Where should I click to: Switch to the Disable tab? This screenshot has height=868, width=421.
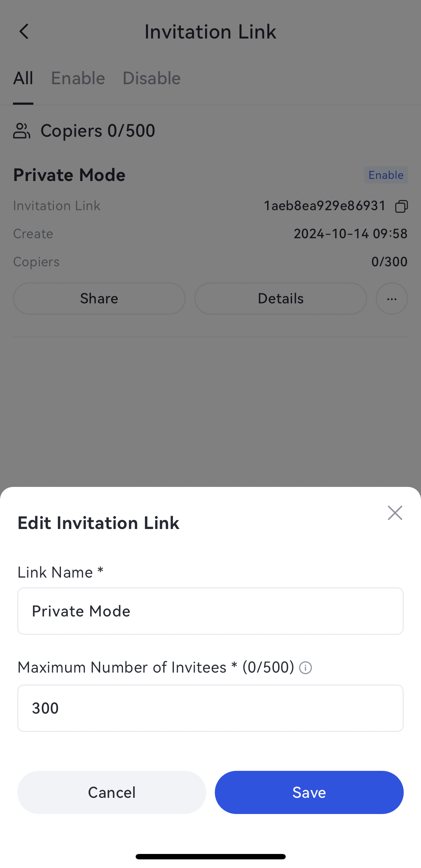[x=151, y=78]
